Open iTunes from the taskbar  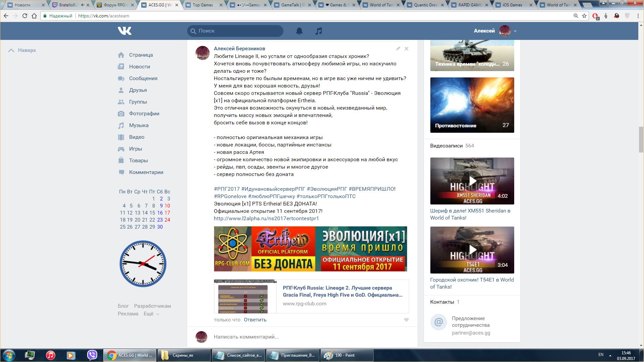click(x=51, y=355)
